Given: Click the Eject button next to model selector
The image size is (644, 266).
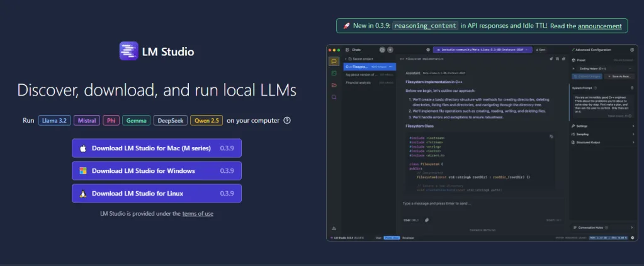Looking at the screenshot, I should coord(541,50).
